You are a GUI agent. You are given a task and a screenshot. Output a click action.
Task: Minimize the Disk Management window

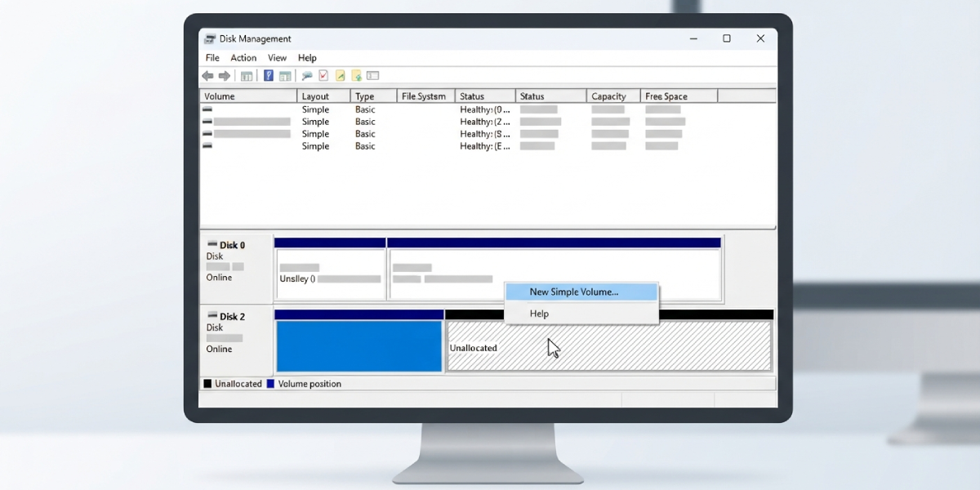click(x=693, y=38)
